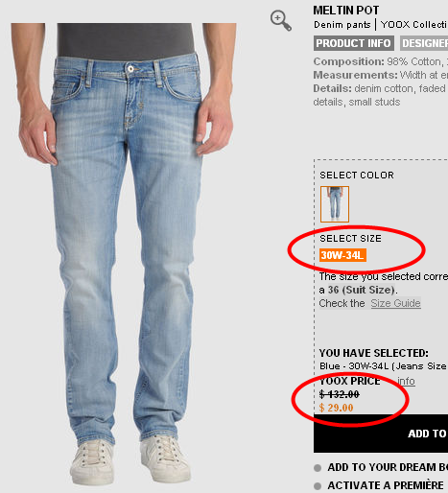Click the Add To Your Dream Box option
The height and width of the screenshot is (493, 448).
pyautogui.click(x=388, y=467)
